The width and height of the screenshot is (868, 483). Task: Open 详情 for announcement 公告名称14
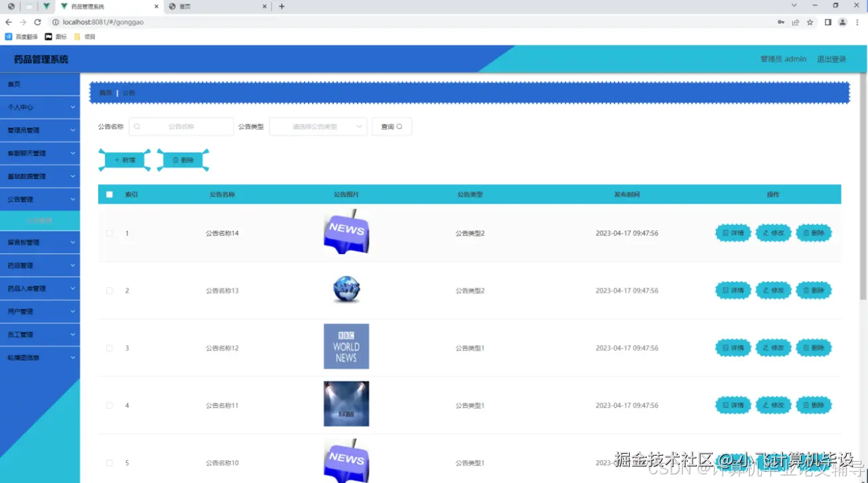click(x=733, y=233)
